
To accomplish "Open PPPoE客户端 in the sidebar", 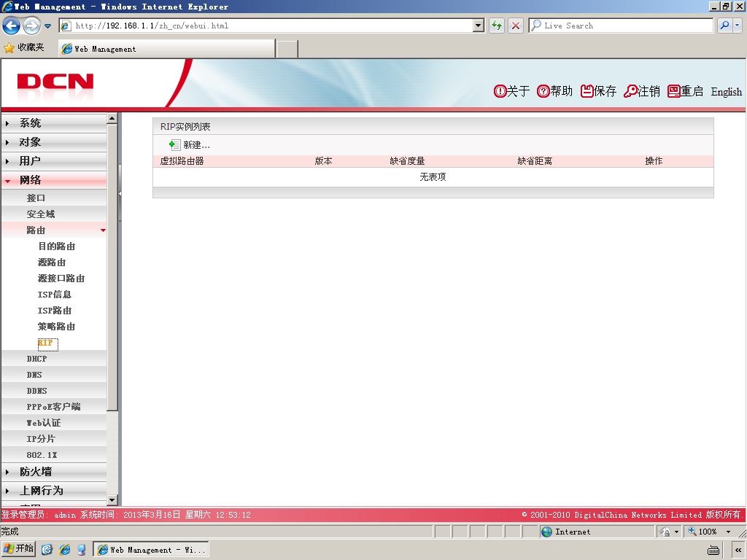I will pyautogui.click(x=53, y=407).
